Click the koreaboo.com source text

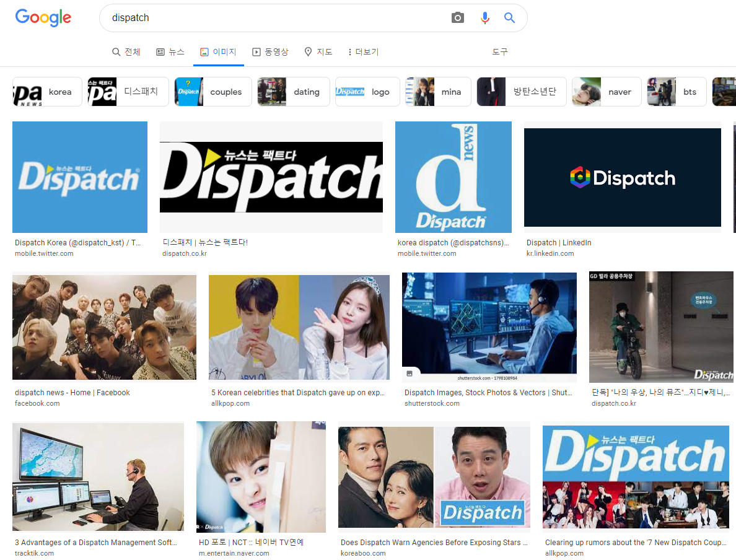pyautogui.click(x=363, y=553)
